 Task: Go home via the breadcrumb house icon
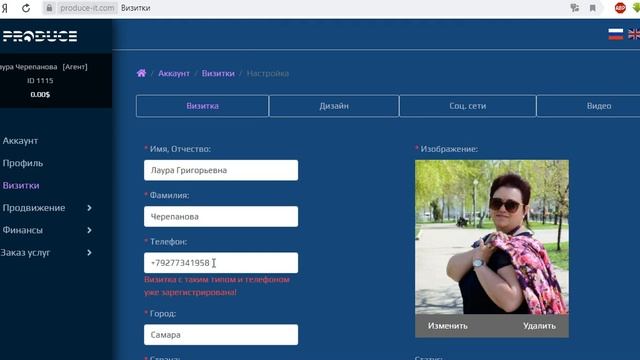141,73
